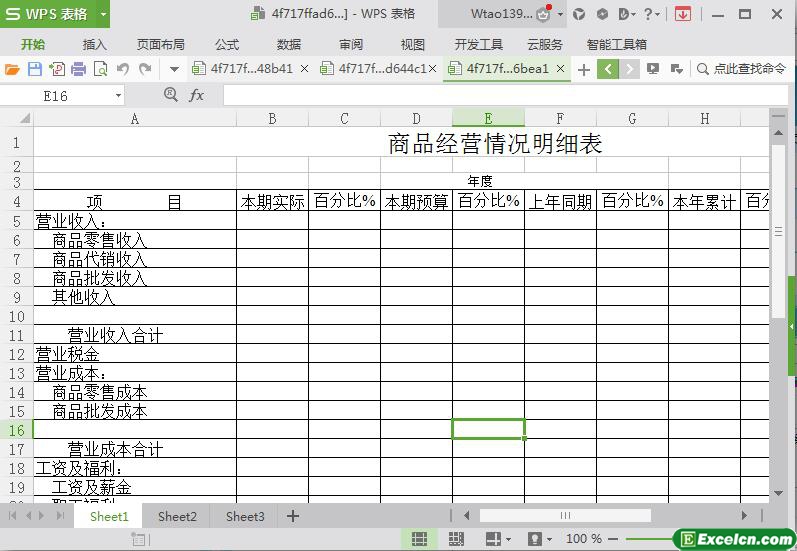Go to previous document tab arrow

coord(608,69)
